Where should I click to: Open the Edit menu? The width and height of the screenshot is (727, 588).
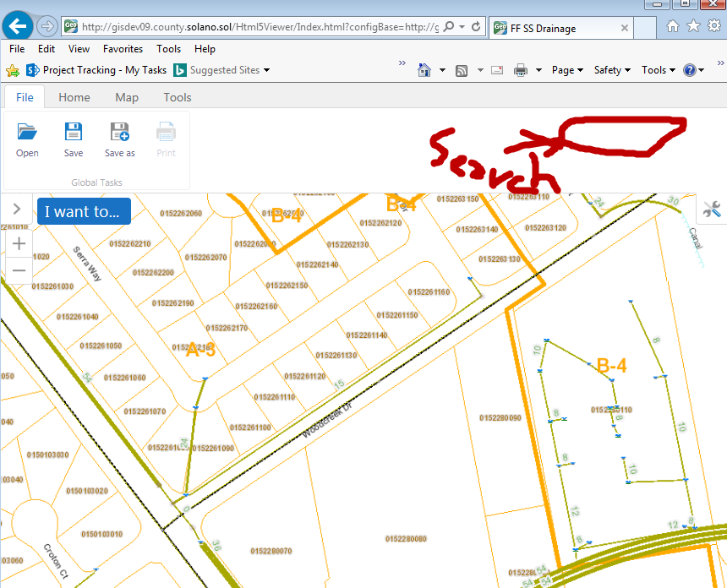tap(46, 49)
